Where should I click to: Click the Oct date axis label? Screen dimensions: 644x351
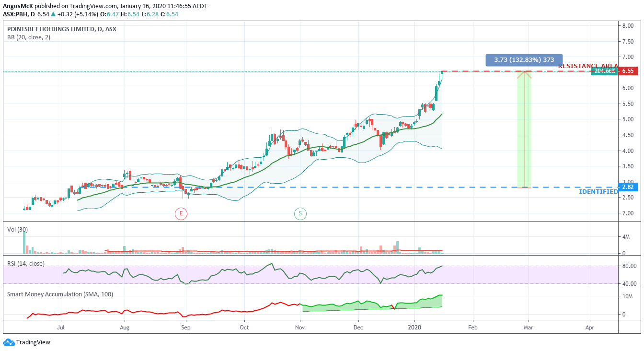(244, 328)
